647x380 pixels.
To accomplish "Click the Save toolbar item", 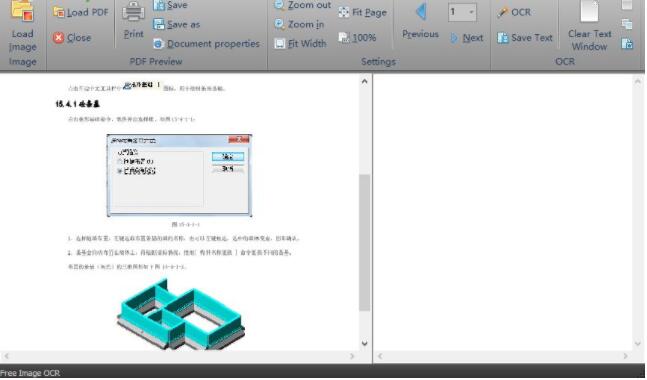I will [x=170, y=5].
